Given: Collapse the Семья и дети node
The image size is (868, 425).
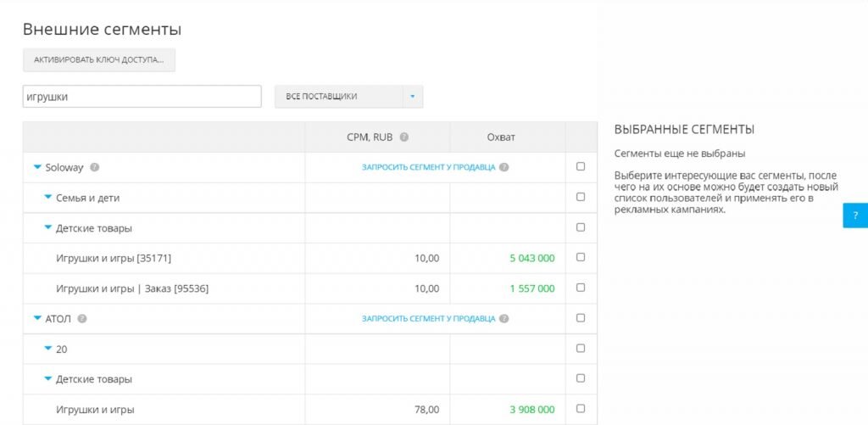Looking at the screenshot, I should click(47, 198).
